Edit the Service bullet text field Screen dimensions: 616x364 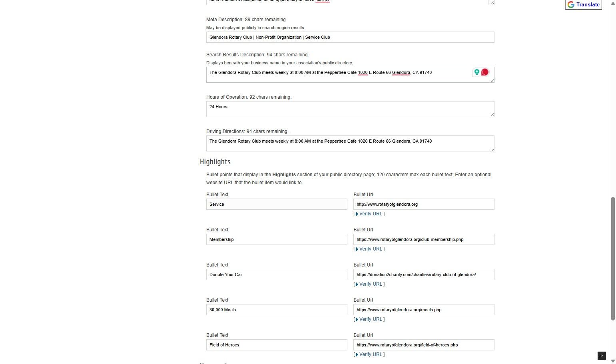277,204
